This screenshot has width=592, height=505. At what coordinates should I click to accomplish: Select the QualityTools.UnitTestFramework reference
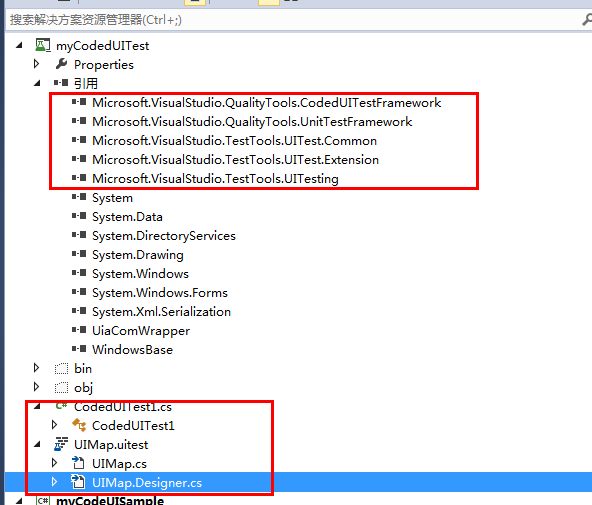pyautogui.click(x=252, y=122)
